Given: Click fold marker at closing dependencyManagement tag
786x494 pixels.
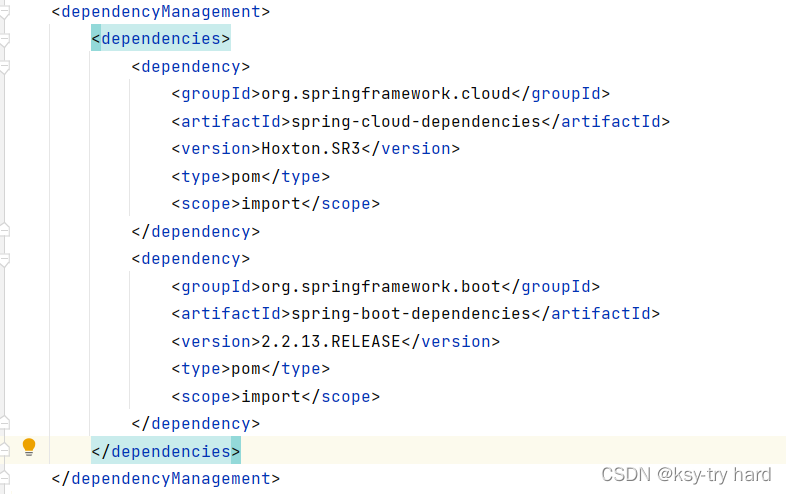Looking at the screenshot, I should [x=4, y=478].
